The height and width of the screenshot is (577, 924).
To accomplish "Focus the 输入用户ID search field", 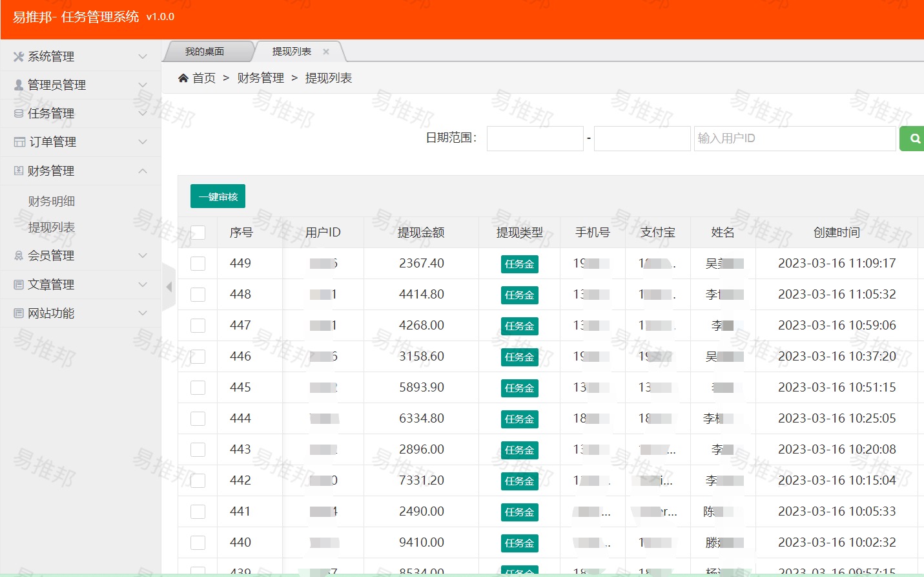I will click(x=794, y=138).
